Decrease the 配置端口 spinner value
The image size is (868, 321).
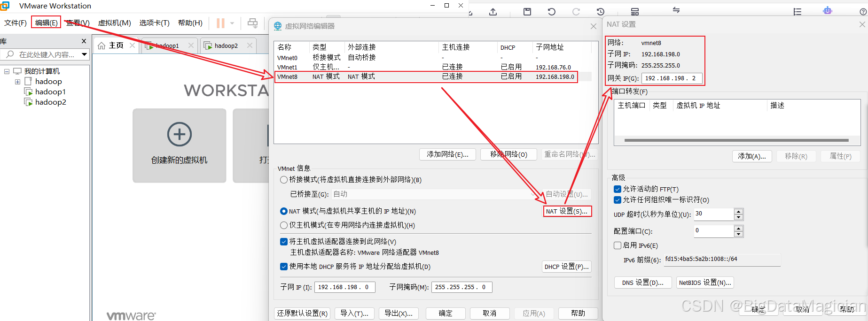pos(739,234)
